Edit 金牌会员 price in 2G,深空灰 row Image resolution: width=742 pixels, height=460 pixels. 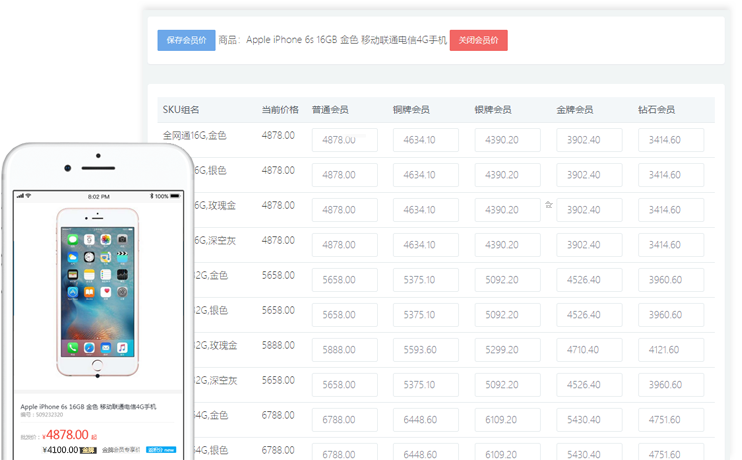[589, 385]
